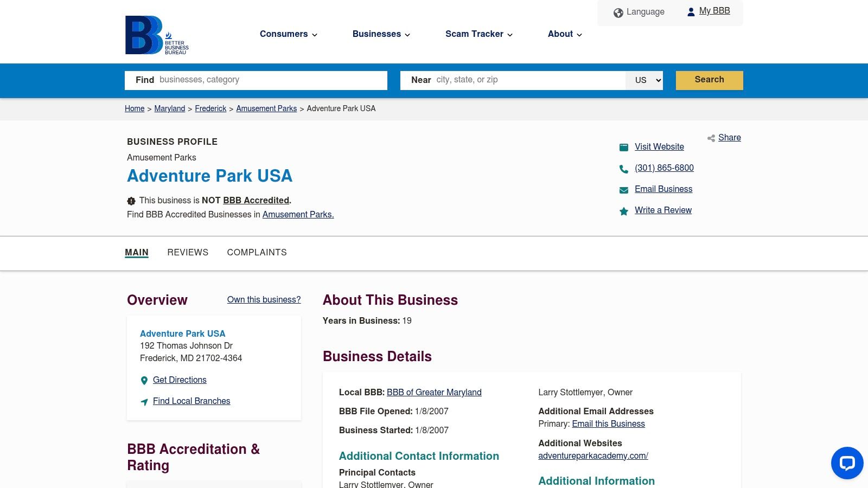This screenshot has width=868, height=488.
Task: Go to the Home breadcrumb
Action: [x=135, y=108]
